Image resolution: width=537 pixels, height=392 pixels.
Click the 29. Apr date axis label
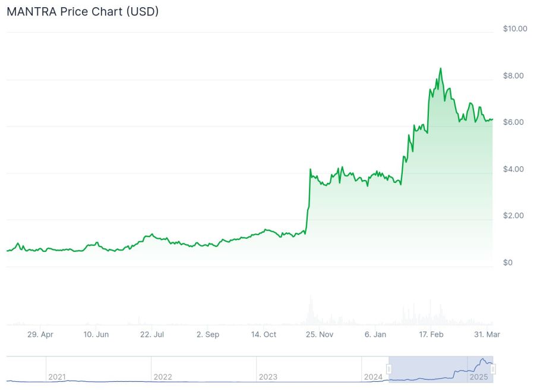[40, 335]
